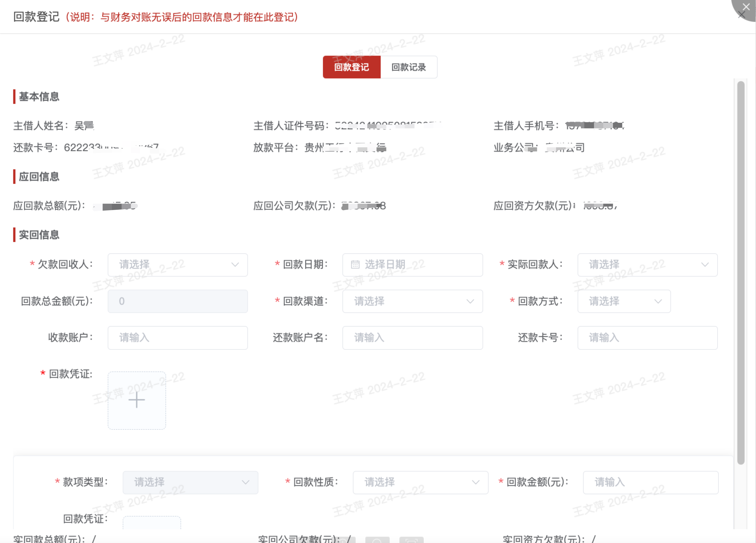Click the chevron arrow of 实际回款人 dropdown

coord(705,264)
